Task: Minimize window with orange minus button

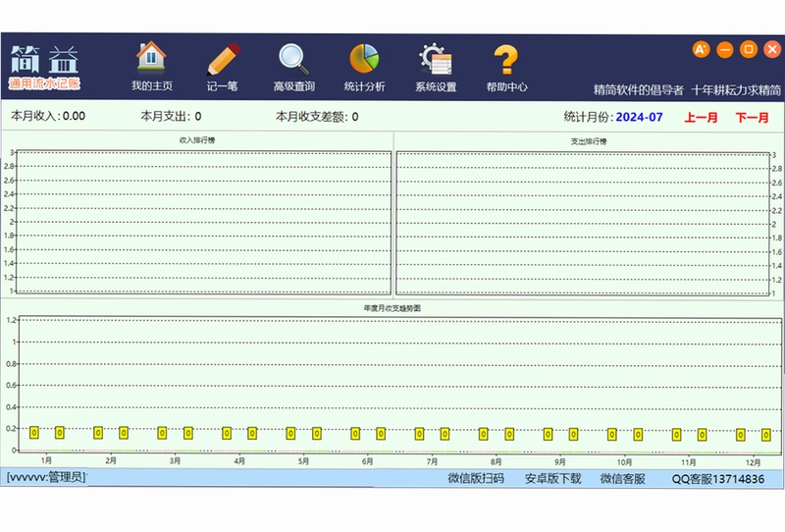Action: pyautogui.click(x=724, y=50)
